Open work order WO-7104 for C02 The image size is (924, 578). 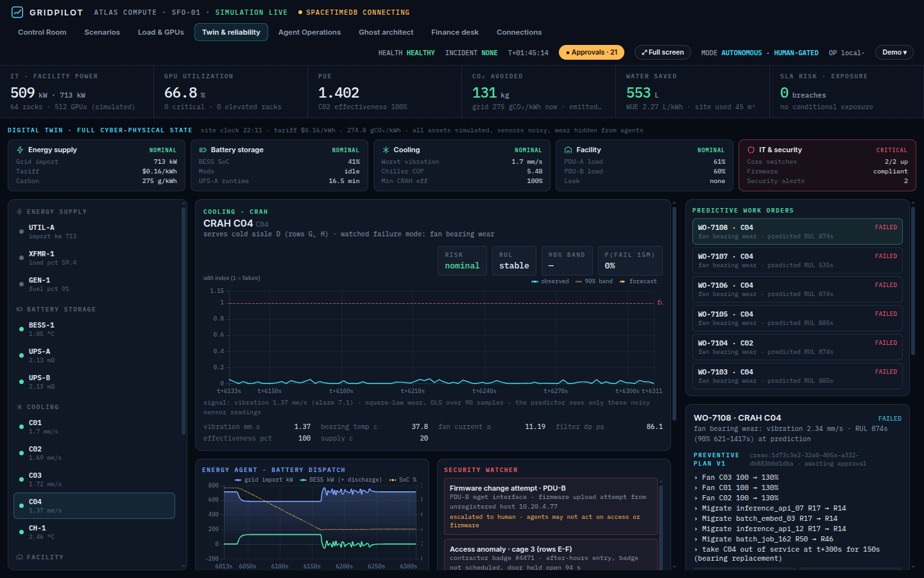[x=798, y=347]
